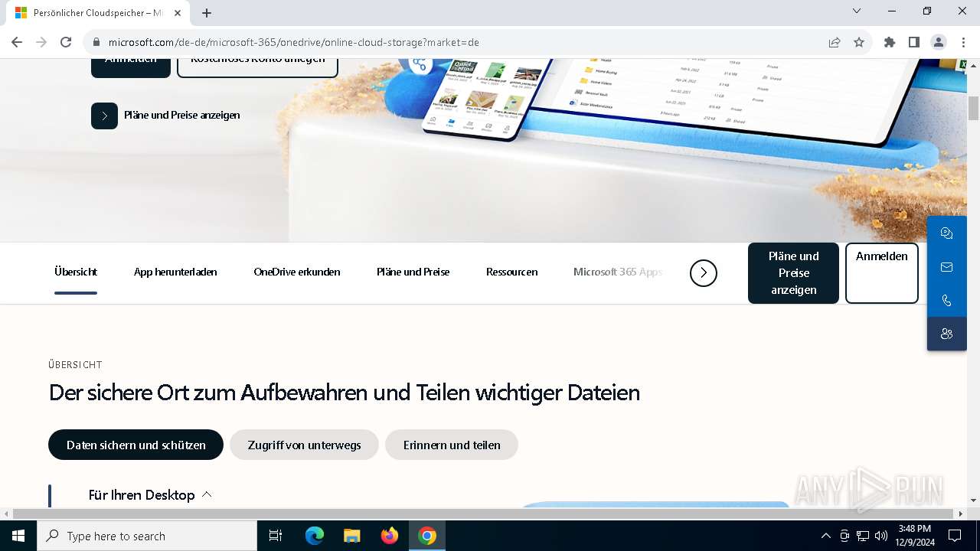
Task: Go back to the previous page
Action: (17, 42)
